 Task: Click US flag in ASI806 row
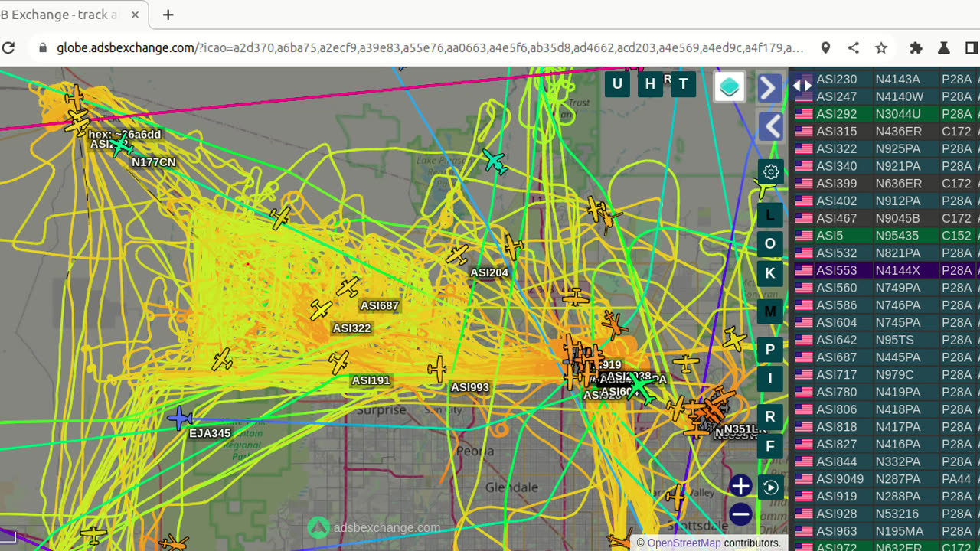(x=803, y=409)
